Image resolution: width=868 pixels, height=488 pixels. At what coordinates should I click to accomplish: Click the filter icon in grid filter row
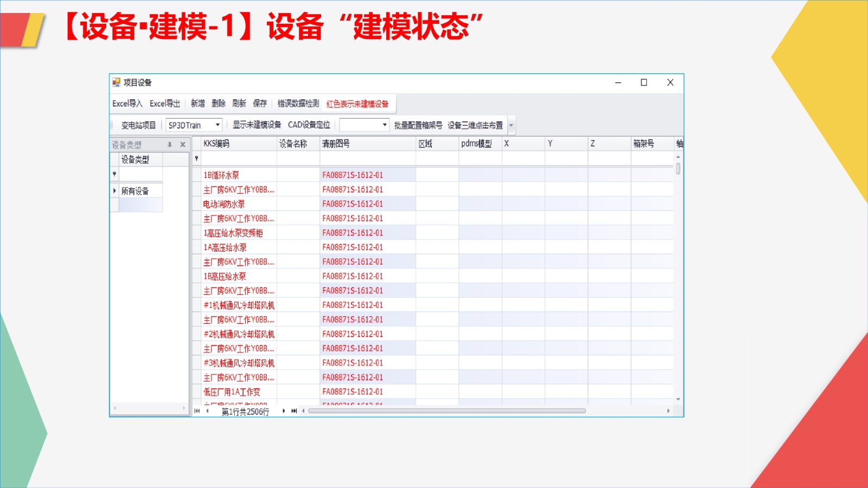[196, 158]
